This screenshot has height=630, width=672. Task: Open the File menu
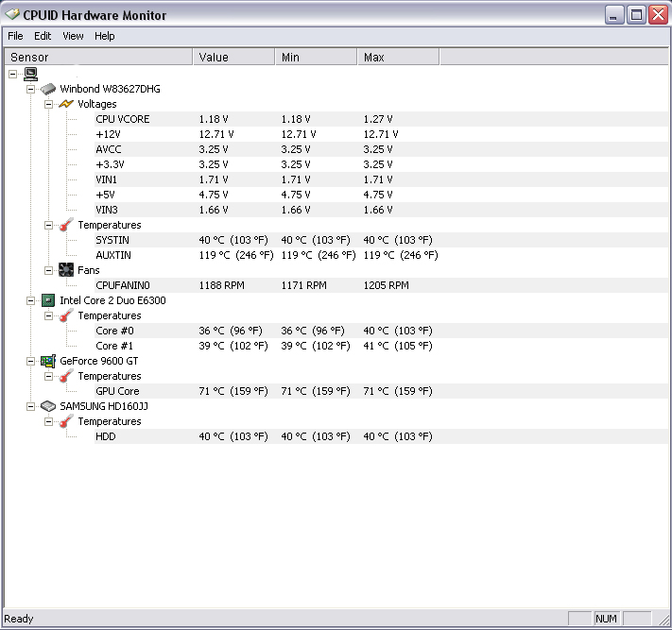pyautogui.click(x=15, y=36)
